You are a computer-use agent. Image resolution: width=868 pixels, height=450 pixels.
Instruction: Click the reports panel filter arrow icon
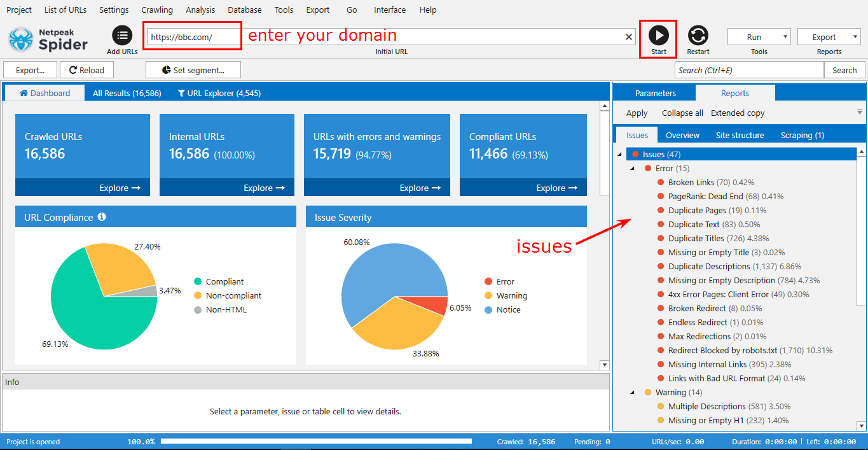click(860, 112)
